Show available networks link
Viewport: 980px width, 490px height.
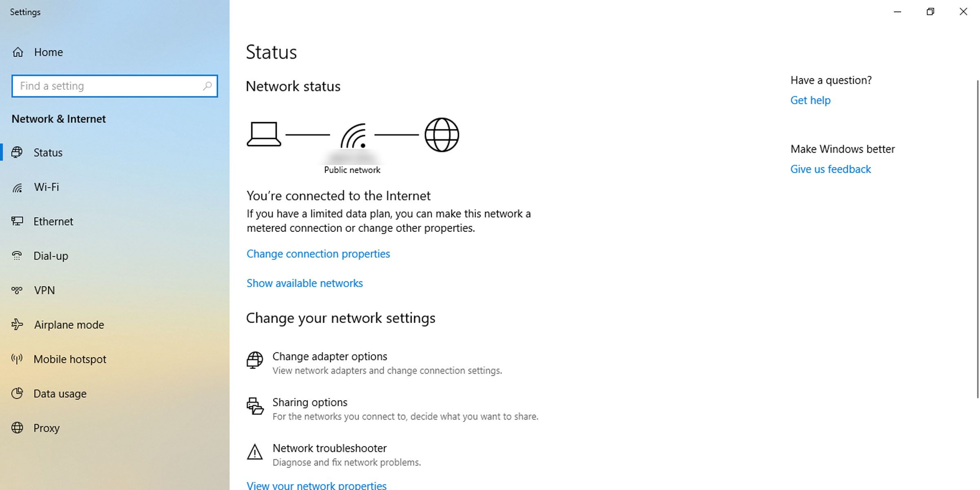pos(305,283)
